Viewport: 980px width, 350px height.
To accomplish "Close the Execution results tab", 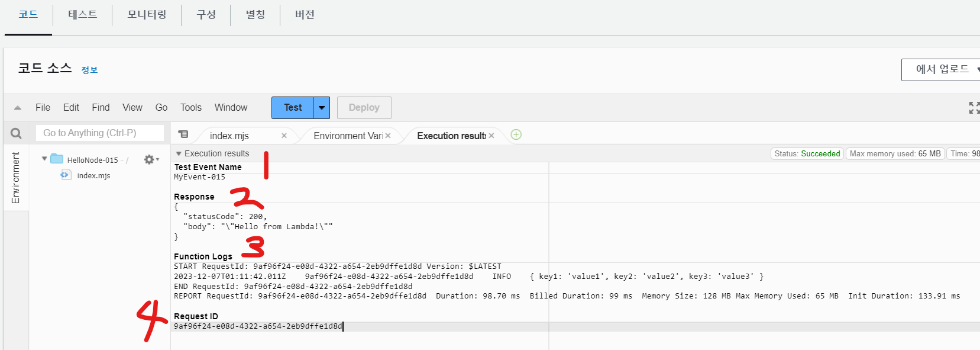I will click(x=491, y=136).
